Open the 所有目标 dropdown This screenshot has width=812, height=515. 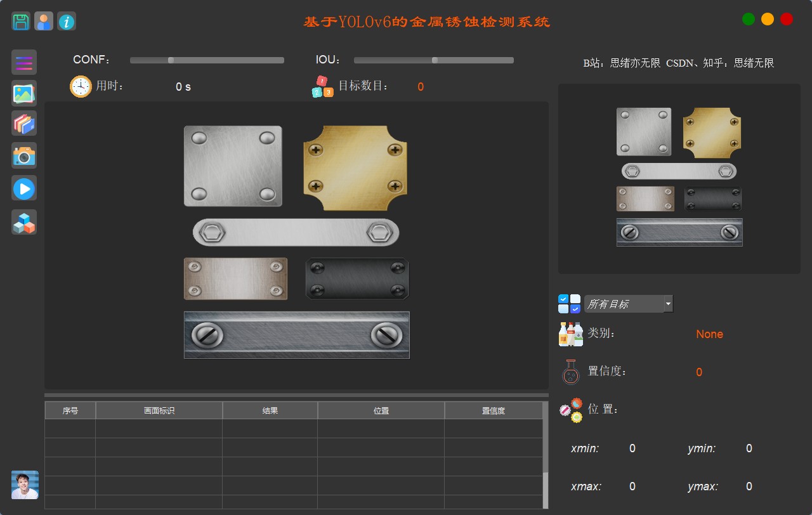pyautogui.click(x=624, y=304)
